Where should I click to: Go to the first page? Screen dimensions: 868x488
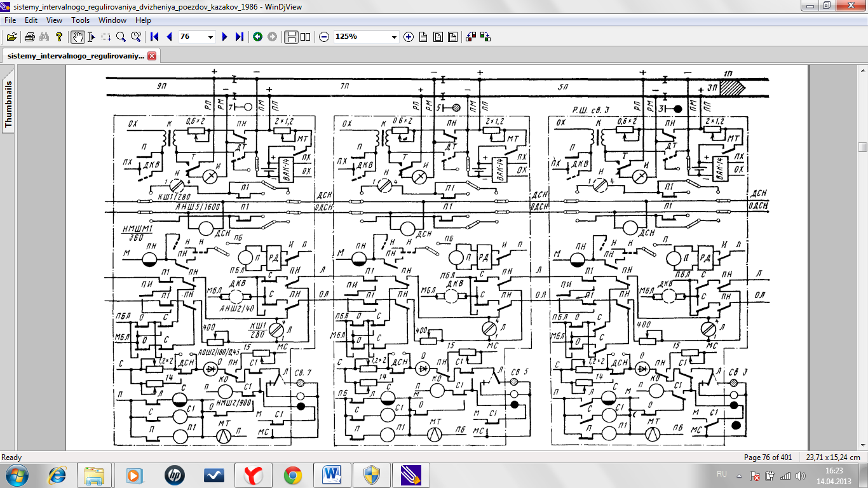[x=154, y=37]
